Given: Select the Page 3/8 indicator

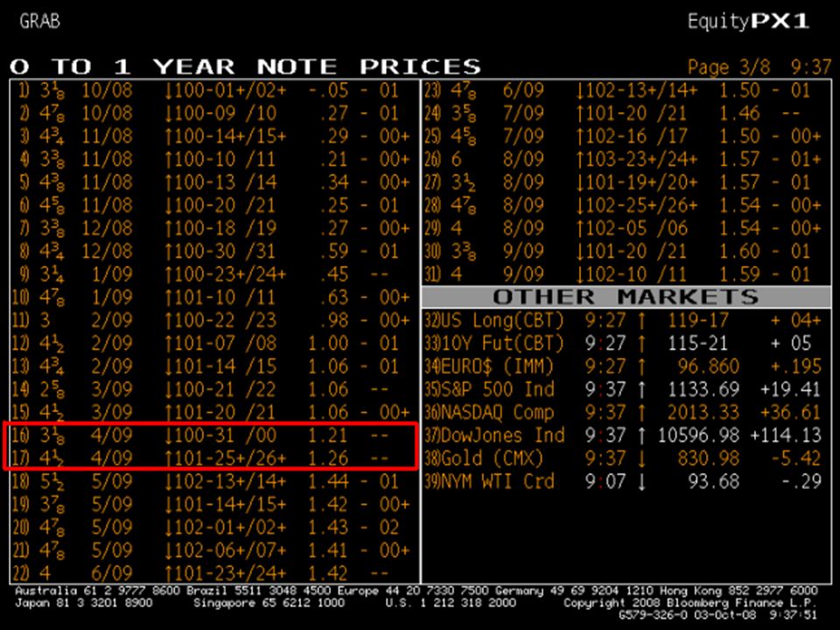Looking at the screenshot, I should 729,67.
